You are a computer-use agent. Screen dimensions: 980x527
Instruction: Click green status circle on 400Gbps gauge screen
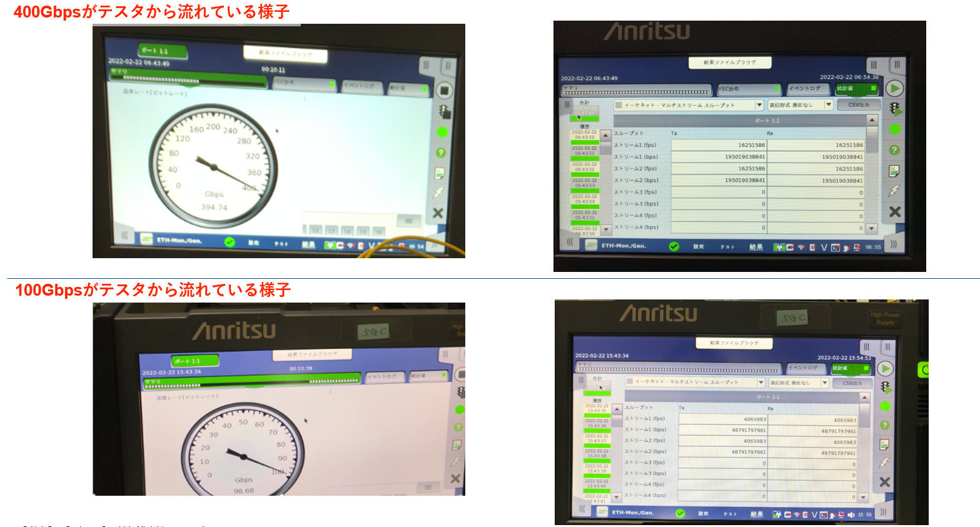442,132
